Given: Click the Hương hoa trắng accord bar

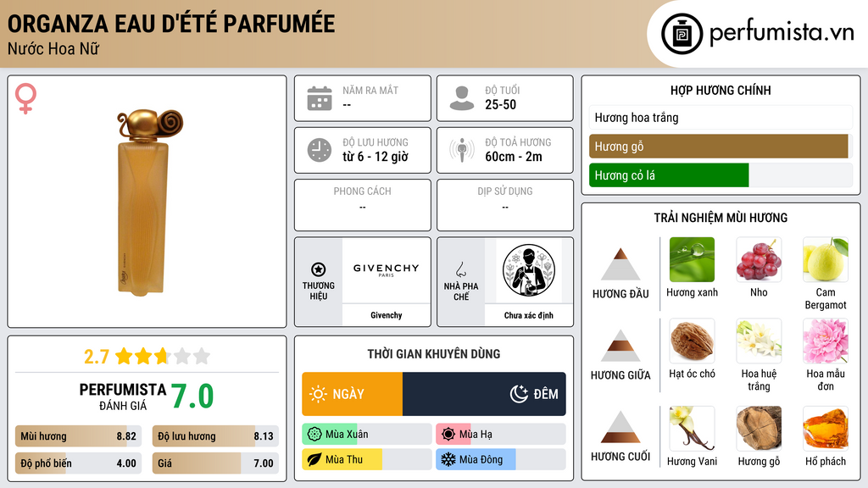Looking at the screenshot, I should [721, 117].
